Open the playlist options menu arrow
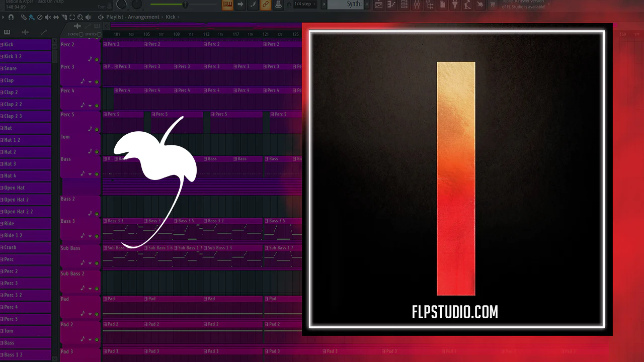The width and height of the screenshot is (644, 362). pos(3,17)
